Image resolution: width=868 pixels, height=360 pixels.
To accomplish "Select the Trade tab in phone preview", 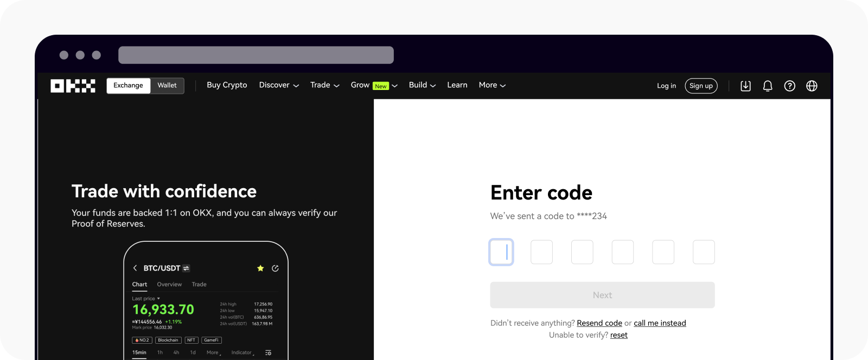I will pyautogui.click(x=199, y=285).
